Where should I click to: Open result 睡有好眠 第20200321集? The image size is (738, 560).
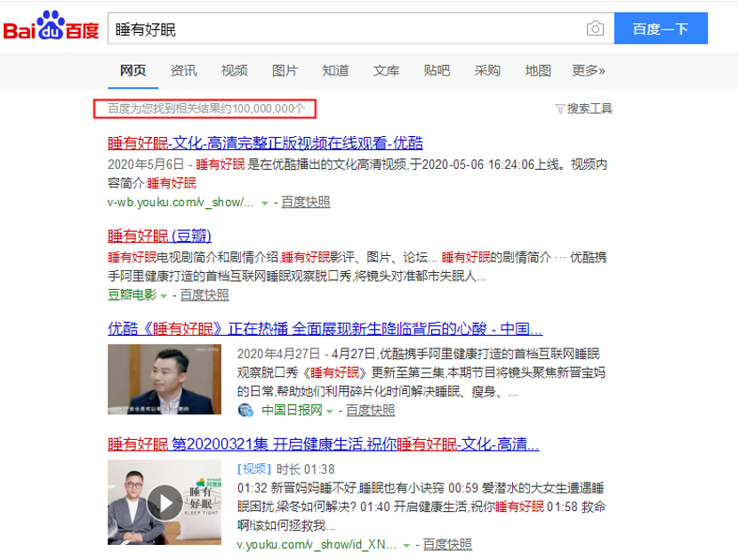pyautogui.click(x=324, y=444)
